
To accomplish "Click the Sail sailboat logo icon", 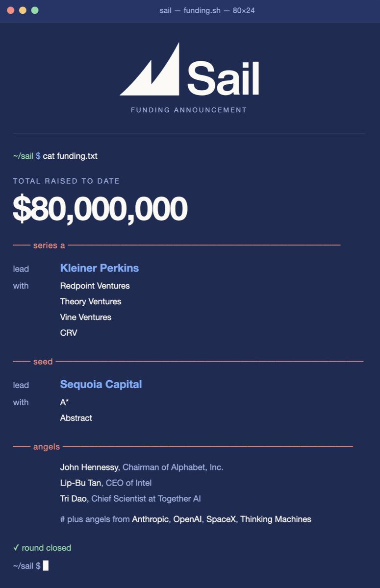I will click(150, 69).
